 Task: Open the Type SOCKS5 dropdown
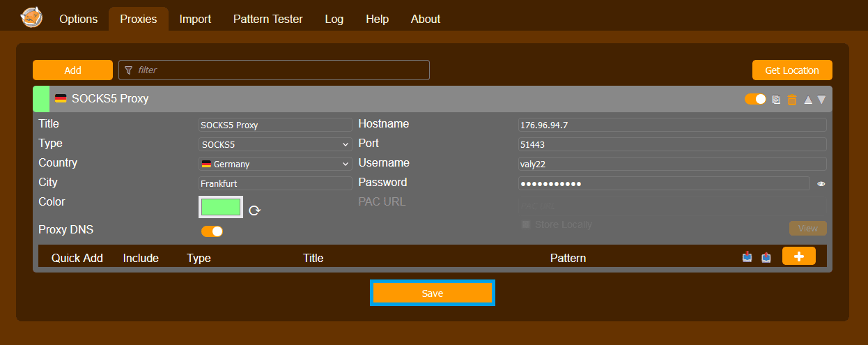coord(275,144)
